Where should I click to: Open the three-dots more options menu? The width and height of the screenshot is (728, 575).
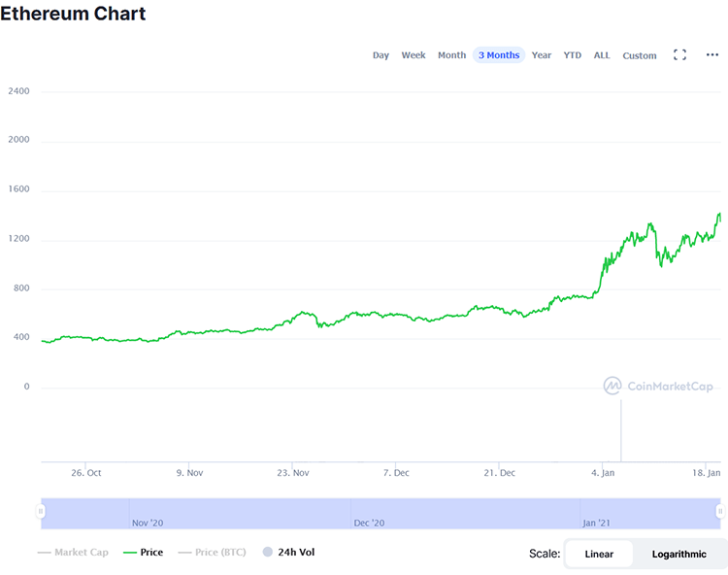coord(711,55)
